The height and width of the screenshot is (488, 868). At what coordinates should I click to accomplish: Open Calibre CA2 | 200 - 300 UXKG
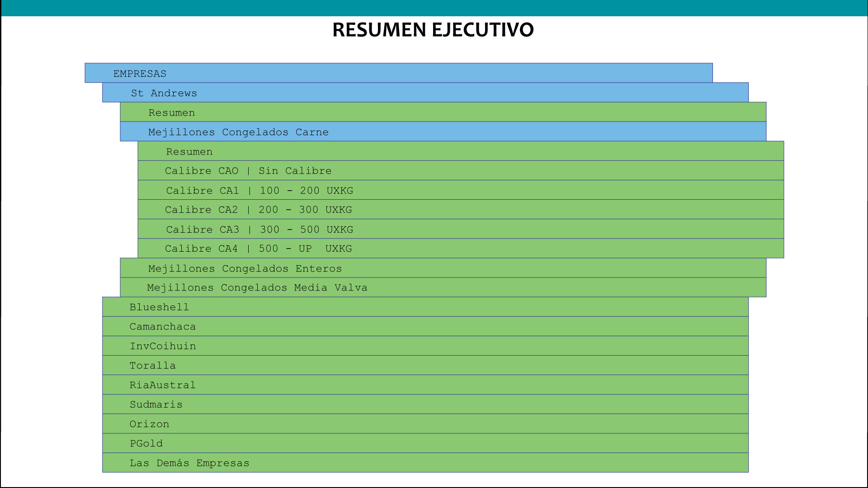pos(258,209)
